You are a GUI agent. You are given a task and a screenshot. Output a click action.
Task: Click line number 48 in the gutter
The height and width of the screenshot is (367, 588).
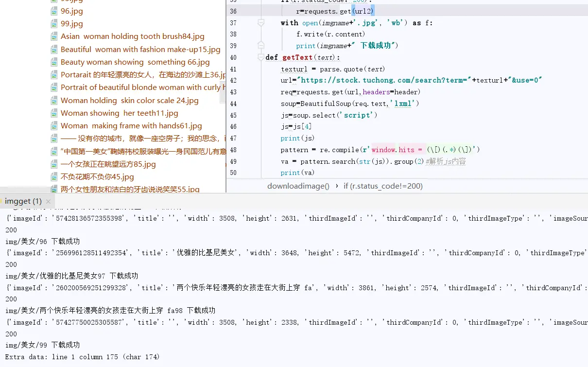tap(233, 150)
